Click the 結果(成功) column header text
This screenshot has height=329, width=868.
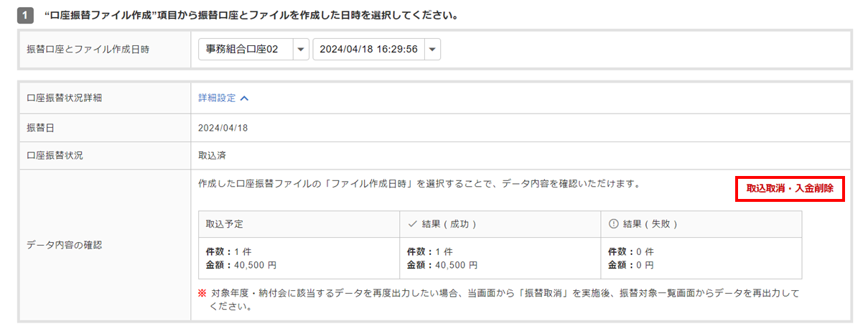click(x=449, y=224)
